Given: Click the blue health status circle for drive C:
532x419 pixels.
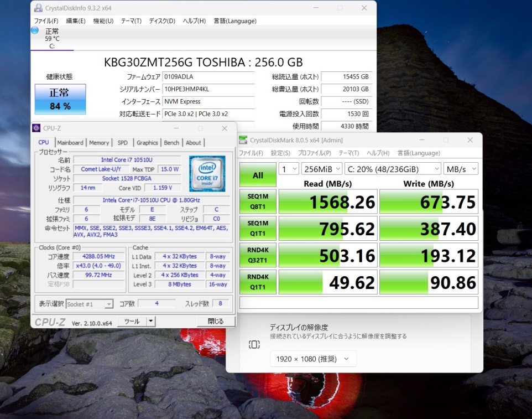Looking at the screenshot, I should [35, 30].
